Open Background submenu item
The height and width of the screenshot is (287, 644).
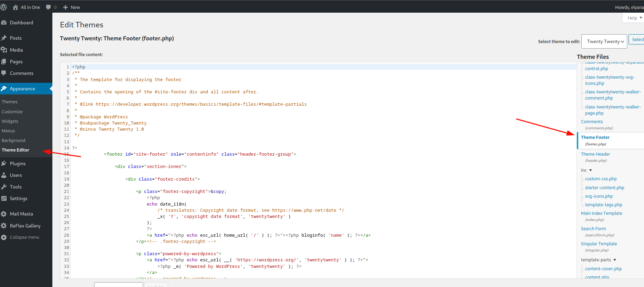[x=13, y=141]
